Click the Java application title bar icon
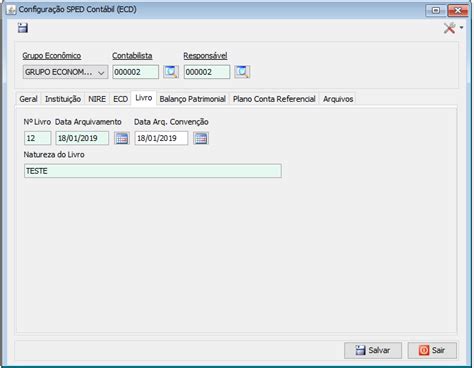 pos(11,10)
